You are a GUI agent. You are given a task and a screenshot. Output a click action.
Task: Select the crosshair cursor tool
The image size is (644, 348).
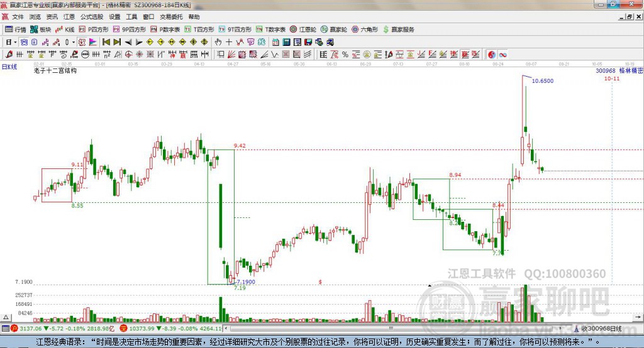229,42
